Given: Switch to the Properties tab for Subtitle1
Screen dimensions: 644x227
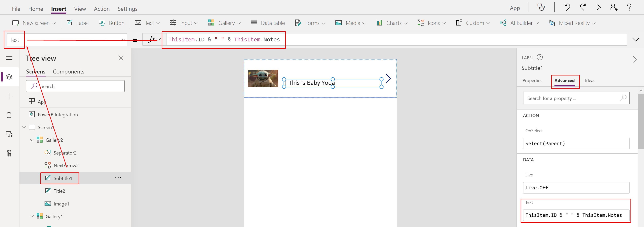Looking at the screenshot, I should 533,80.
